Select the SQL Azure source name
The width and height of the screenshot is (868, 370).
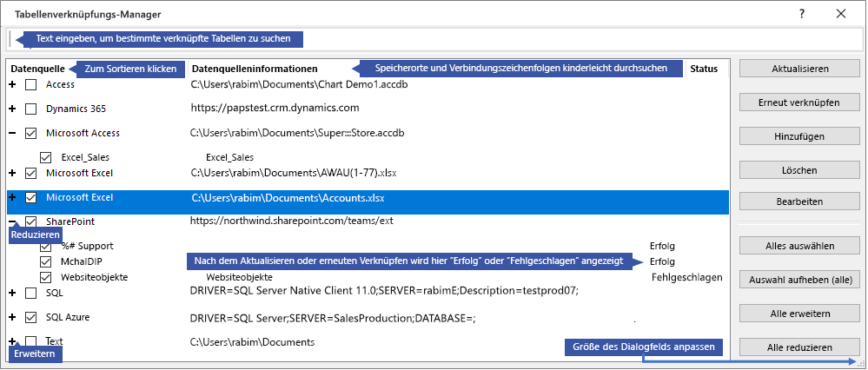tap(68, 318)
